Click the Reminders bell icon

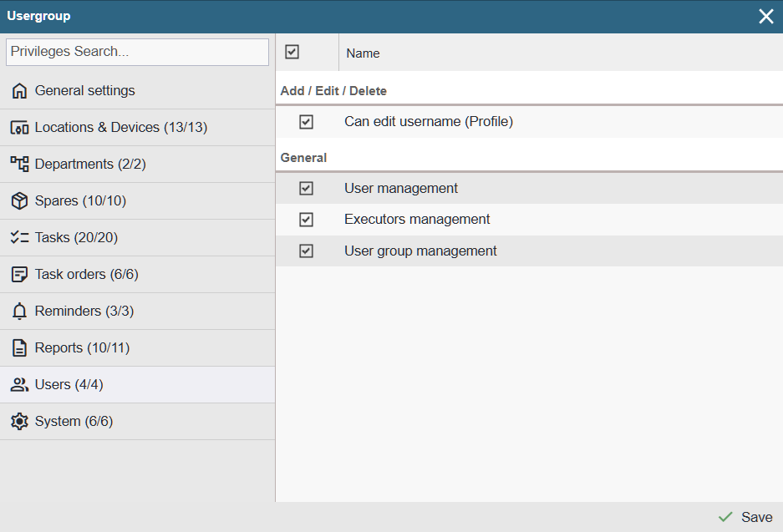coord(19,312)
